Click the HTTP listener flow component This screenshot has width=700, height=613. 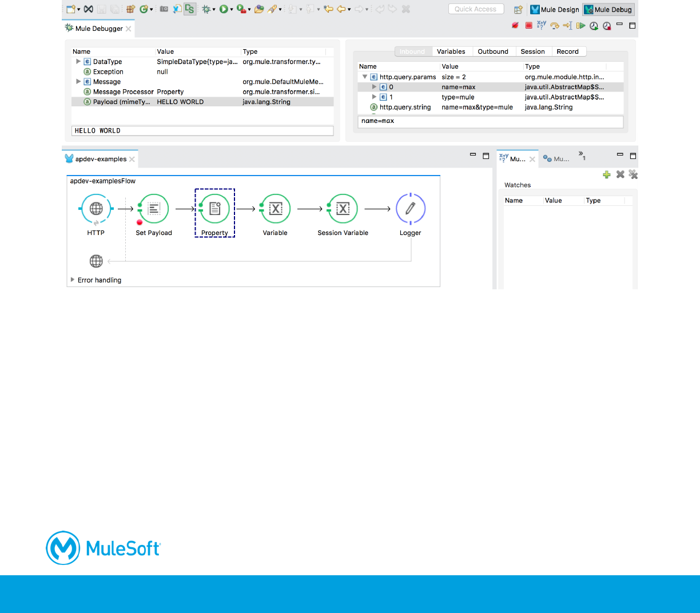96,215
